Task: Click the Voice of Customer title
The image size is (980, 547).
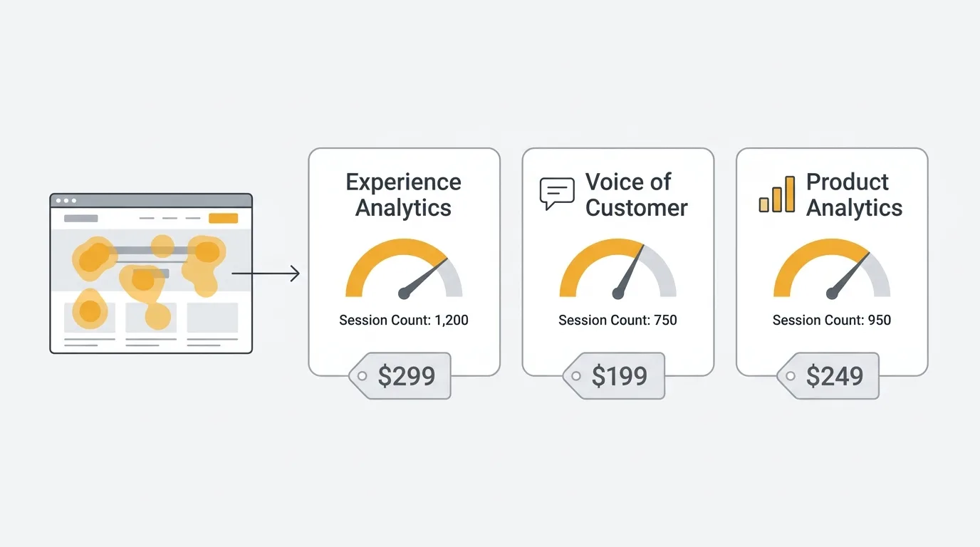Action: [x=636, y=194]
